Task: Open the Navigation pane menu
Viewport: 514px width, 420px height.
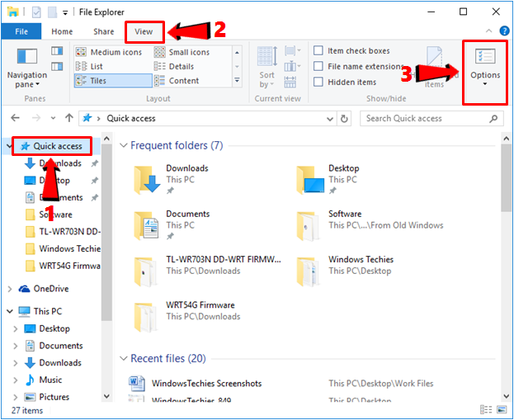Action: [x=27, y=68]
